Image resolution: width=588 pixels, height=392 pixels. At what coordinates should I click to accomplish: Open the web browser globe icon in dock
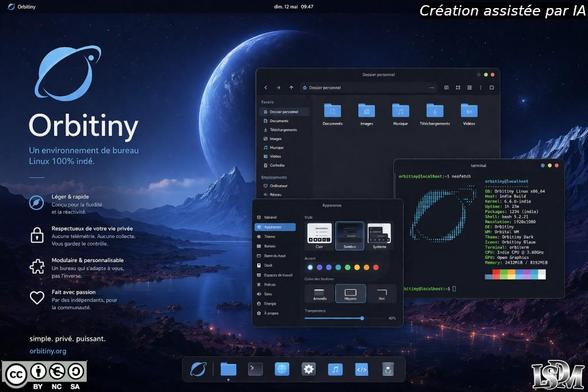pos(282,369)
